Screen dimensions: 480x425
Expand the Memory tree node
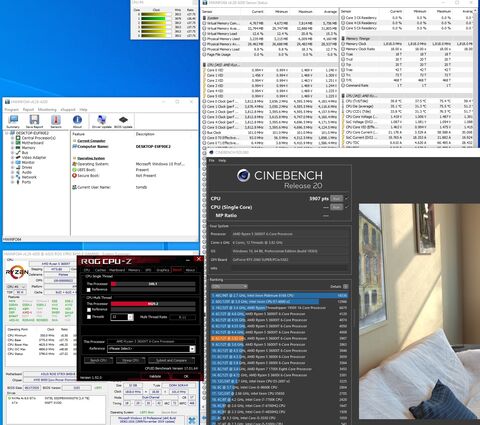click(13, 148)
